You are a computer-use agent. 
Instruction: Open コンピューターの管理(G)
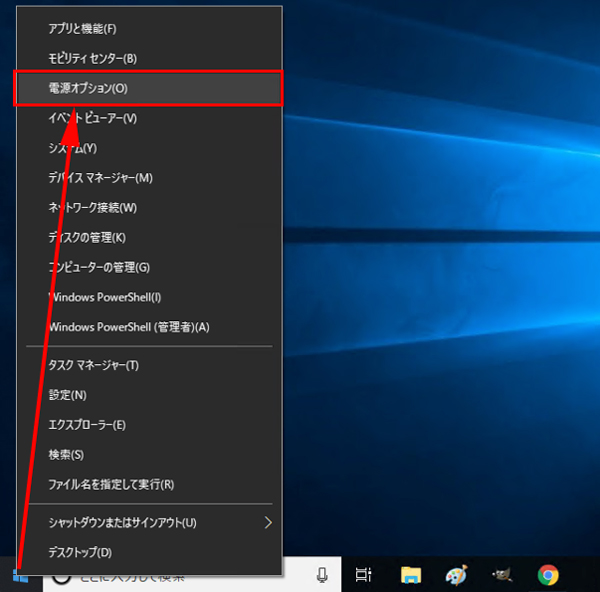coord(149,267)
